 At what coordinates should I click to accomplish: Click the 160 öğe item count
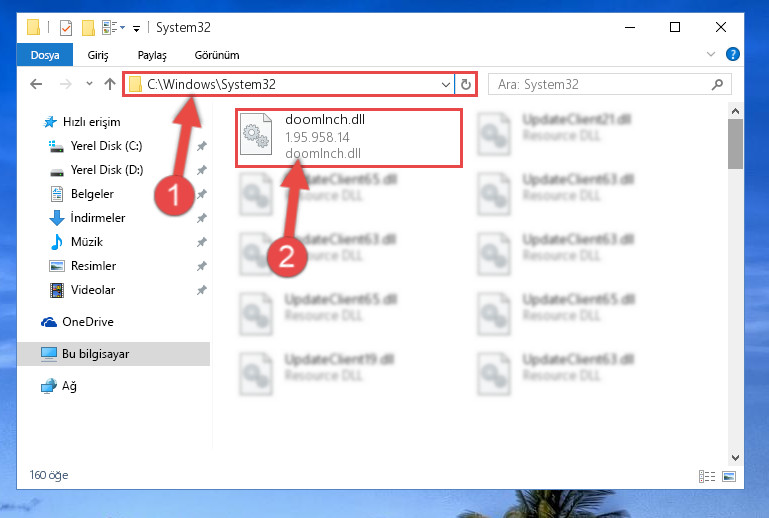pos(49,475)
